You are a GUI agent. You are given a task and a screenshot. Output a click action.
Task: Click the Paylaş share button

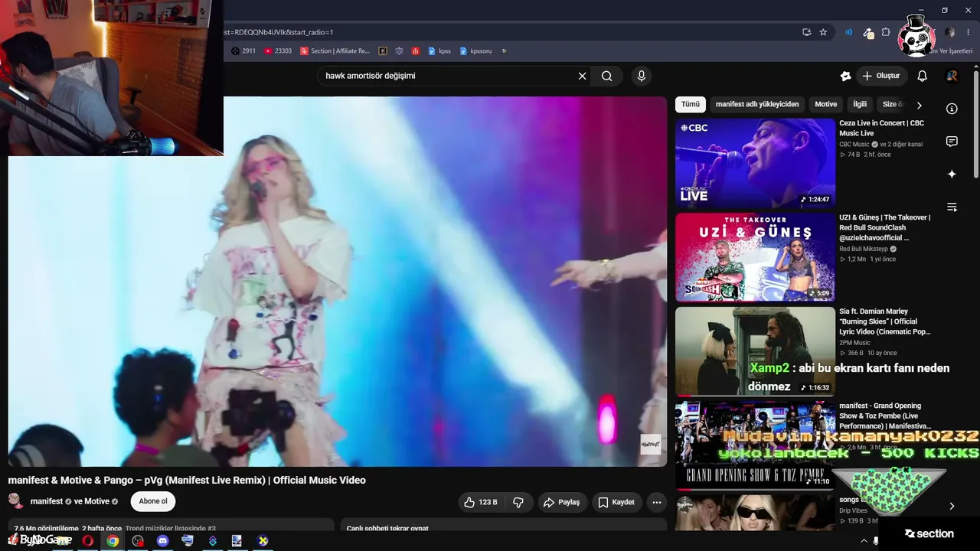click(562, 502)
